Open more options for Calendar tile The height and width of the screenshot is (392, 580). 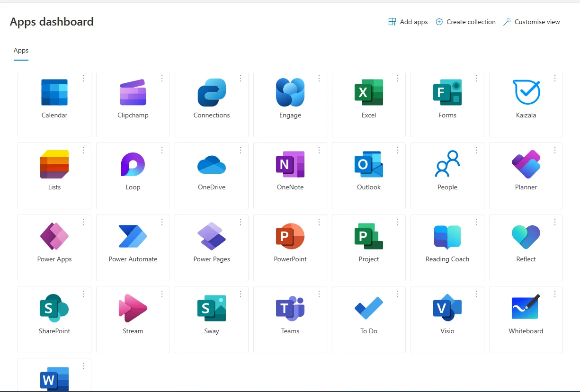point(83,78)
